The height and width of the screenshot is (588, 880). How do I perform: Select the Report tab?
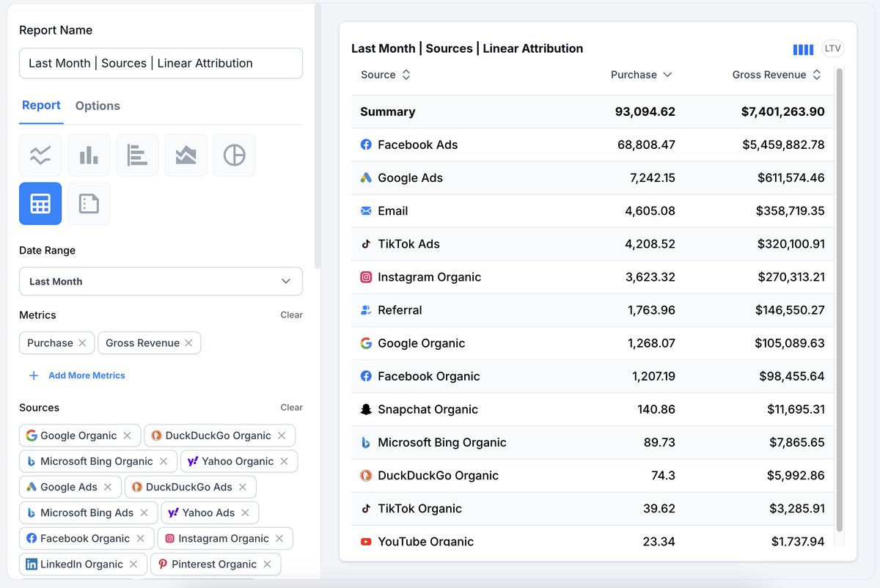coord(41,105)
